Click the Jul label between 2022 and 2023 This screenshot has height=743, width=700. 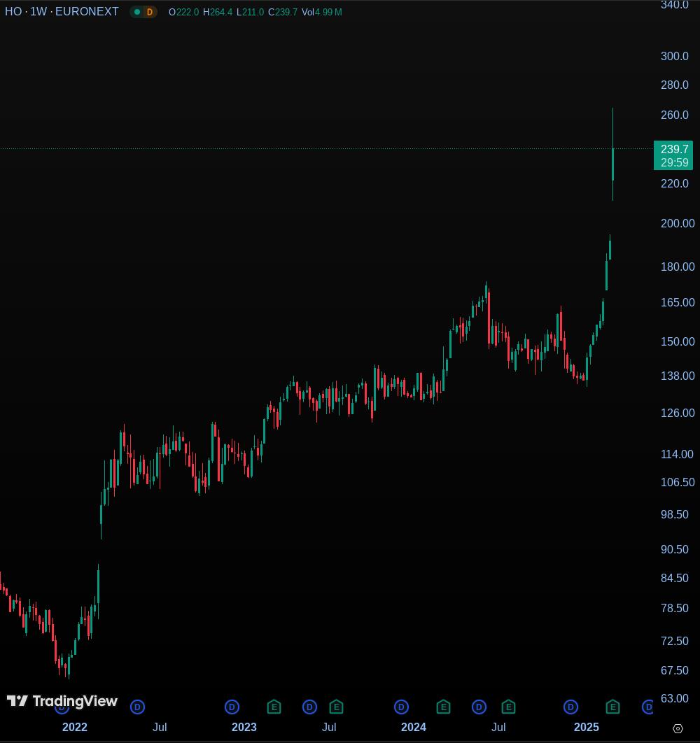tap(160, 728)
